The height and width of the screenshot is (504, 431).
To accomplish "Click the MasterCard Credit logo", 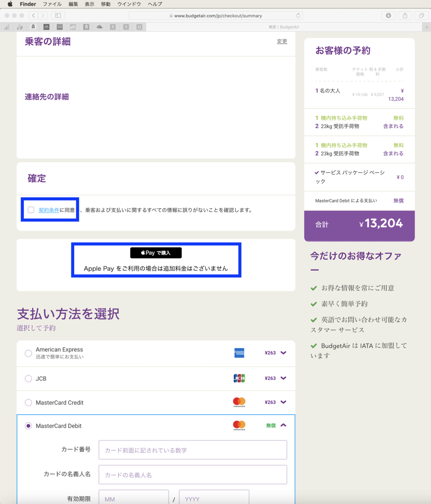I will tap(239, 402).
